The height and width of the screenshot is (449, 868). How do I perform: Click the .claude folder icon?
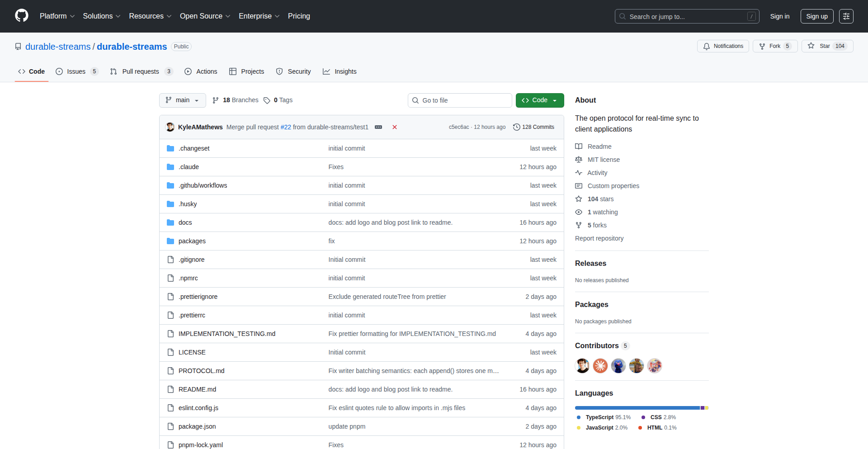coord(170,167)
